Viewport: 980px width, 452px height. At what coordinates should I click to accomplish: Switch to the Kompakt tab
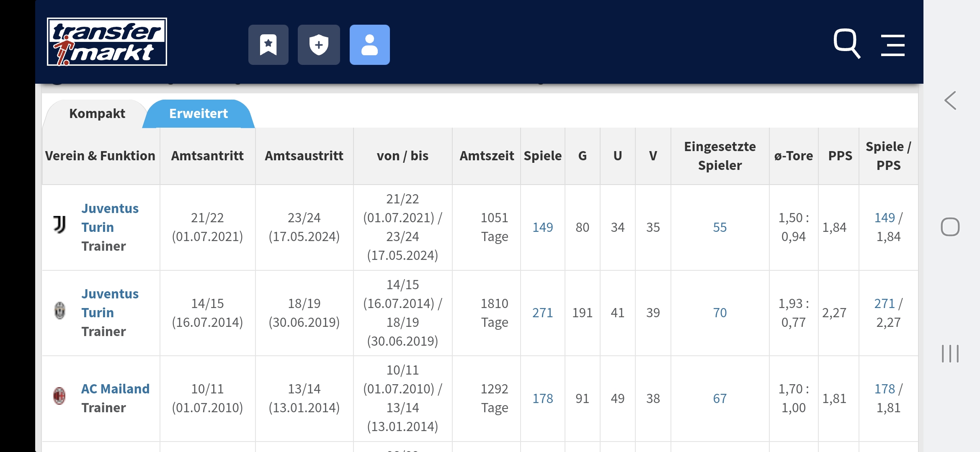click(97, 113)
